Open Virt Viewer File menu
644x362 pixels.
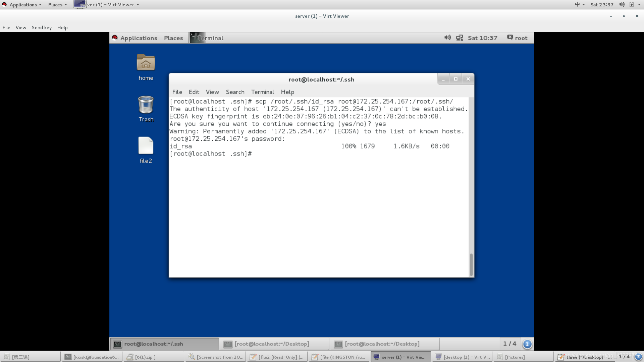point(6,27)
